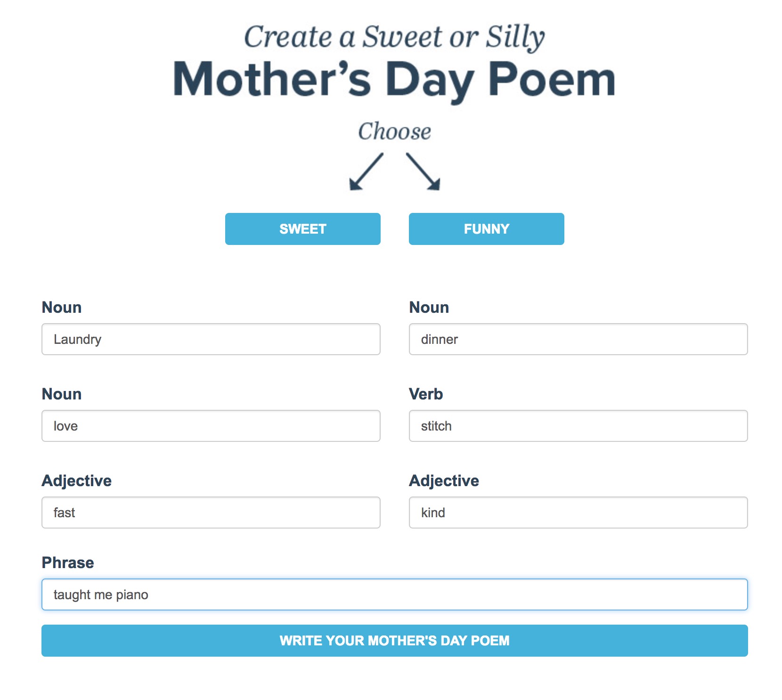Click the Adjective field containing kind

tap(578, 513)
